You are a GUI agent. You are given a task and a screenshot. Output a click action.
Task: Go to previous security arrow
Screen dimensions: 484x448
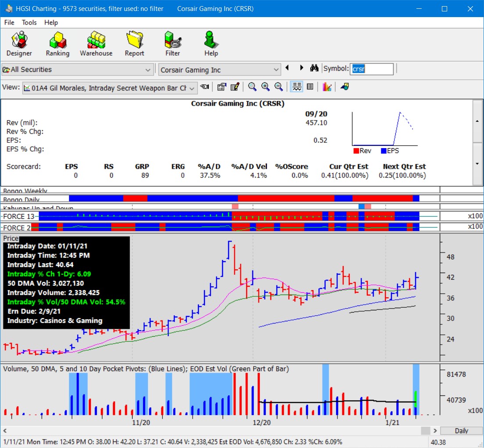click(x=287, y=68)
